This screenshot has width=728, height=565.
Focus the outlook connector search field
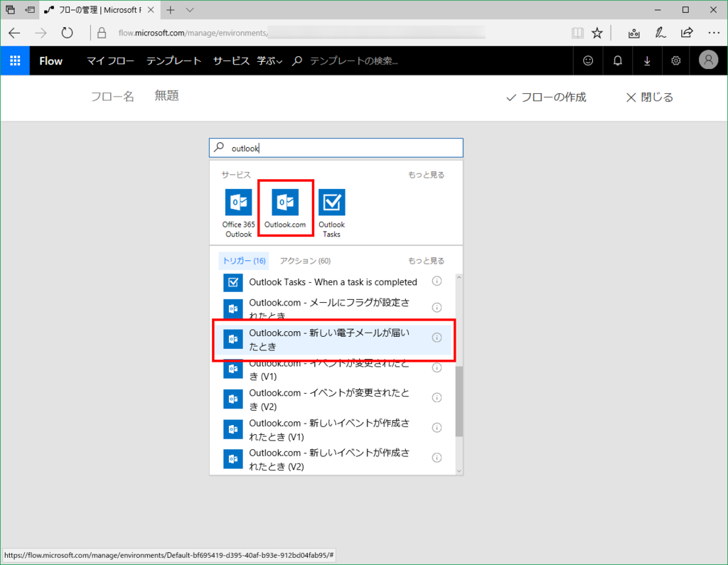[336, 148]
